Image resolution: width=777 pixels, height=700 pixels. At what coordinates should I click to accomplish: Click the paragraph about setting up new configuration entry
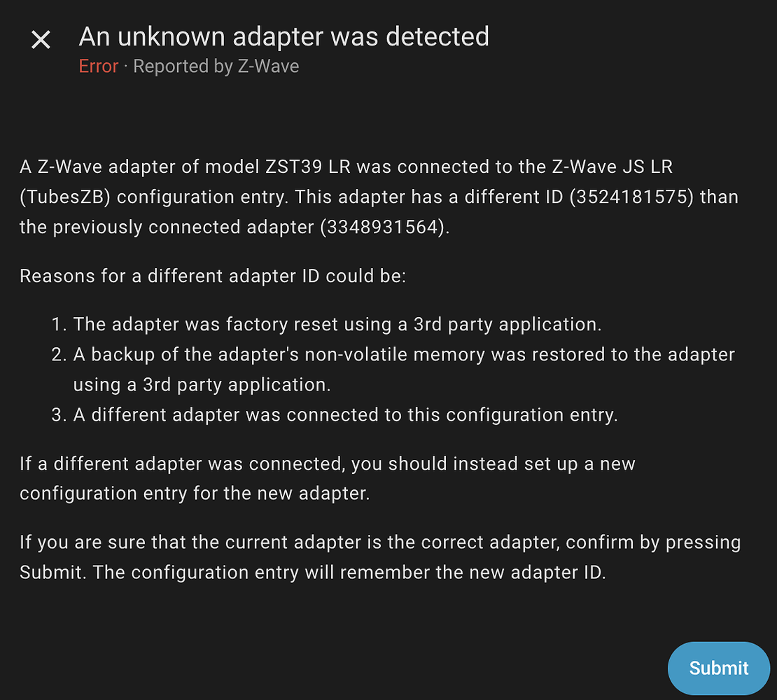pyautogui.click(x=315, y=478)
